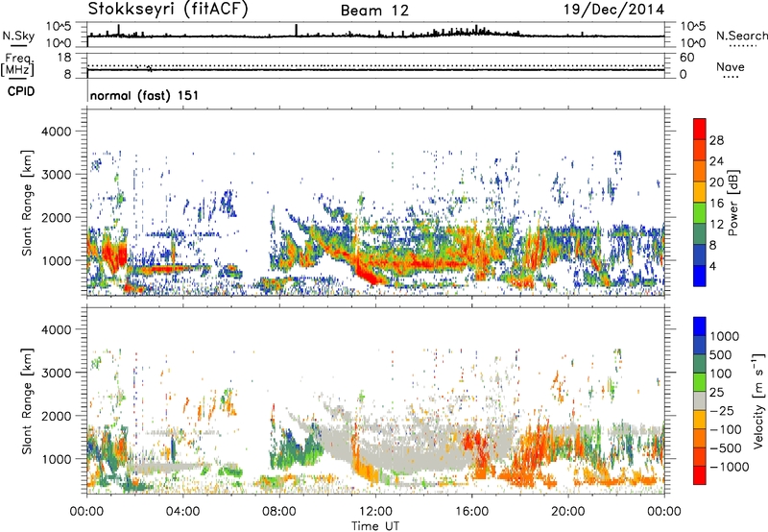Viewport: 768px width, 532px height.
Task: Click the "-500" value on Velocity colorbar
Action: pos(726,448)
